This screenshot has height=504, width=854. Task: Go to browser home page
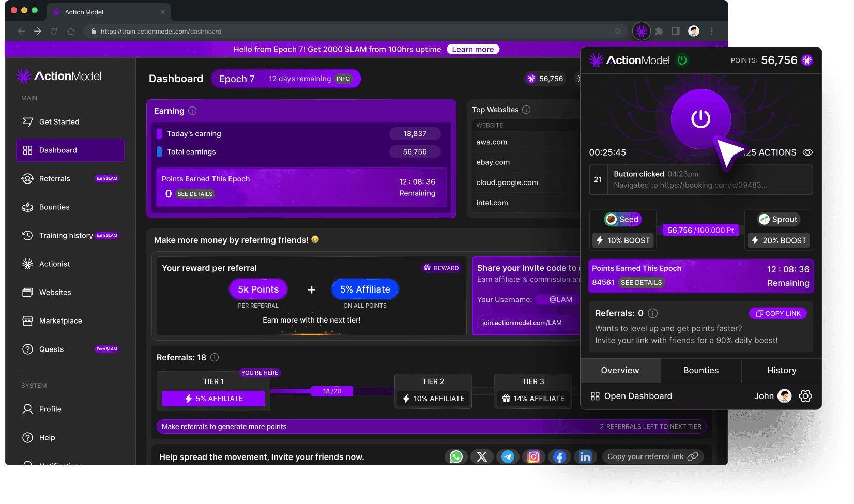[x=71, y=32]
